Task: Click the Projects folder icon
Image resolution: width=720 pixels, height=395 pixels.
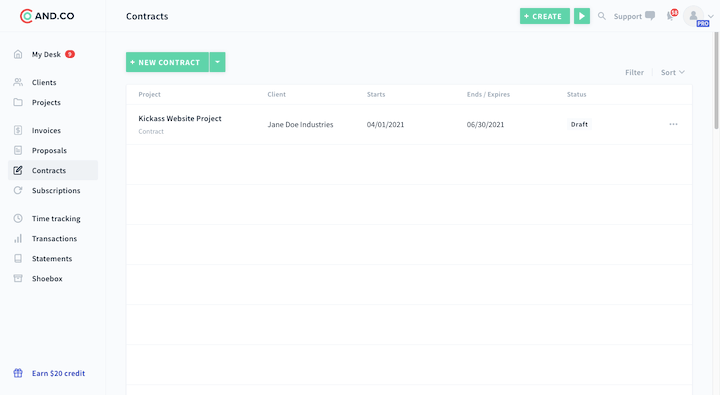Action: (x=18, y=102)
